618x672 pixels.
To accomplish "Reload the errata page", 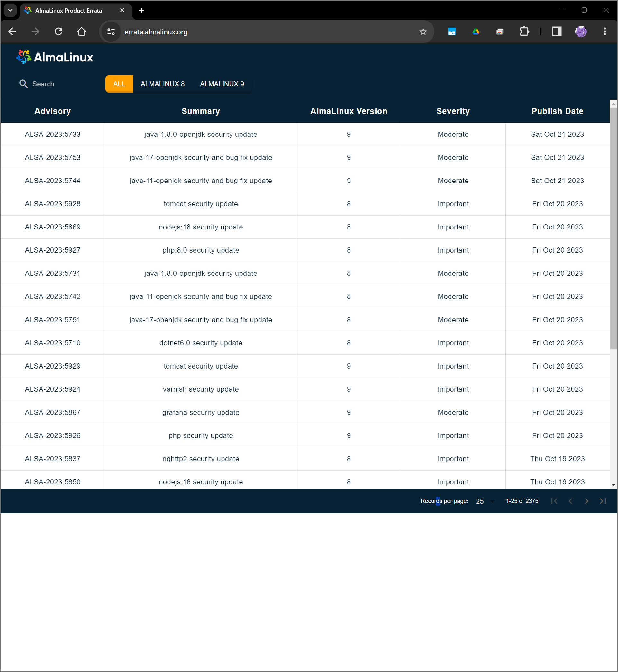I will point(59,32).
